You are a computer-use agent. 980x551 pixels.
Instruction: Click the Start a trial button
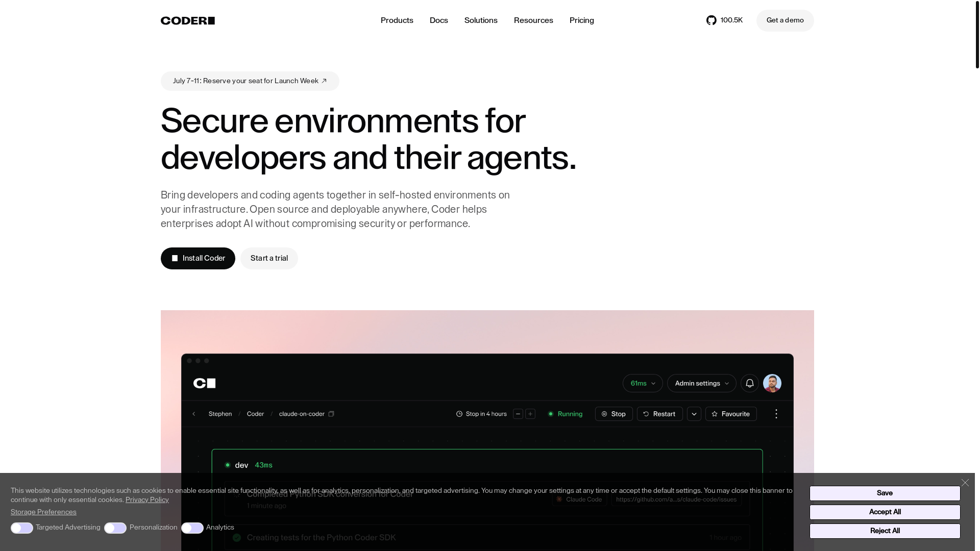(x=269, y=258)
